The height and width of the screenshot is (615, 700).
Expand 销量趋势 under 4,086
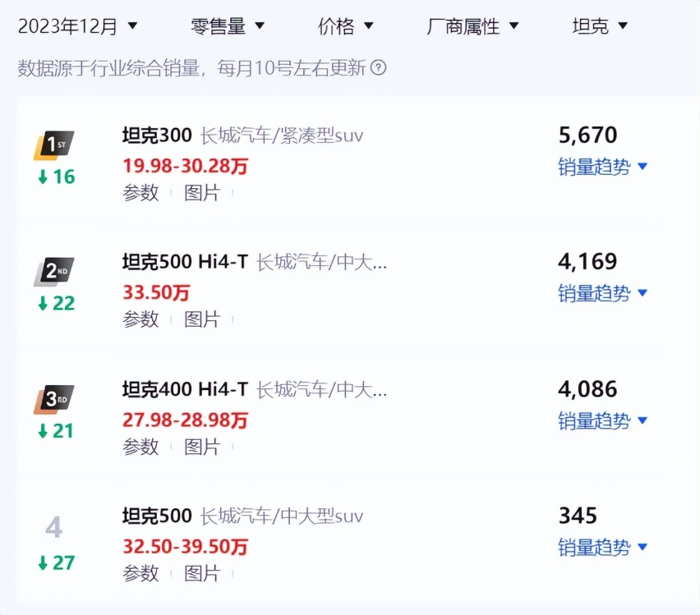[602, 421]
